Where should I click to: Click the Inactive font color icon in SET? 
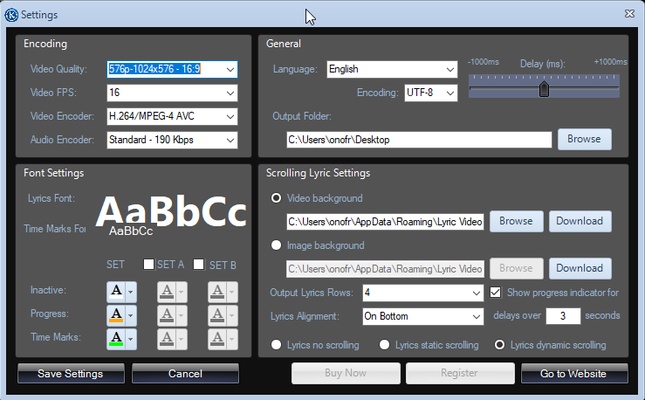pos(116,291)
